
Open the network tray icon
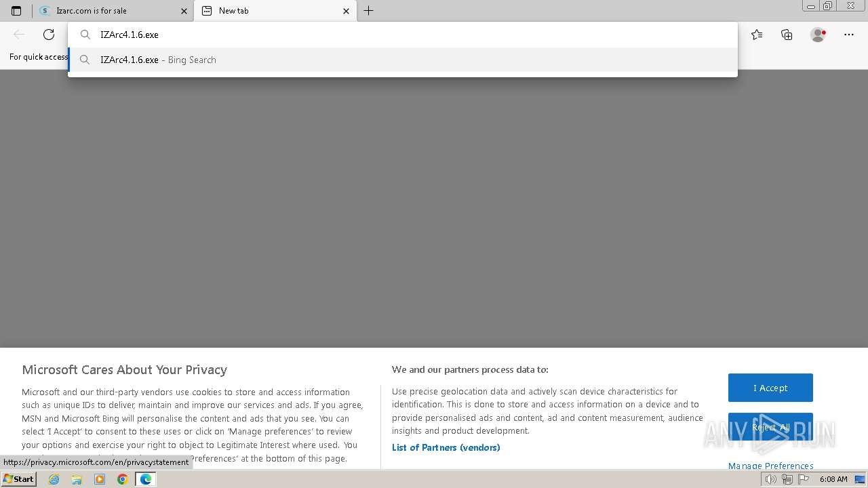[x=787, y=479]
